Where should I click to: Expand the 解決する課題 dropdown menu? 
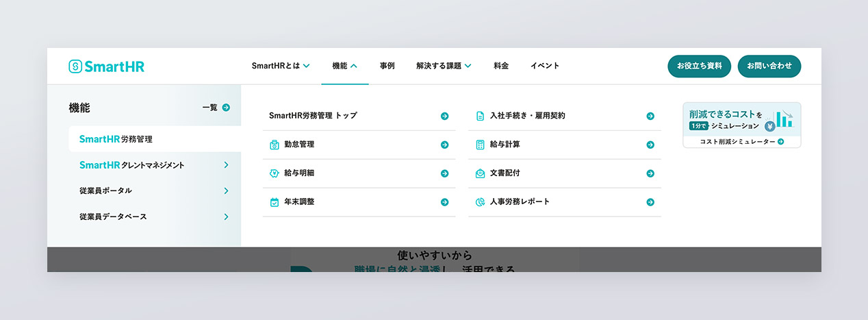444,66
